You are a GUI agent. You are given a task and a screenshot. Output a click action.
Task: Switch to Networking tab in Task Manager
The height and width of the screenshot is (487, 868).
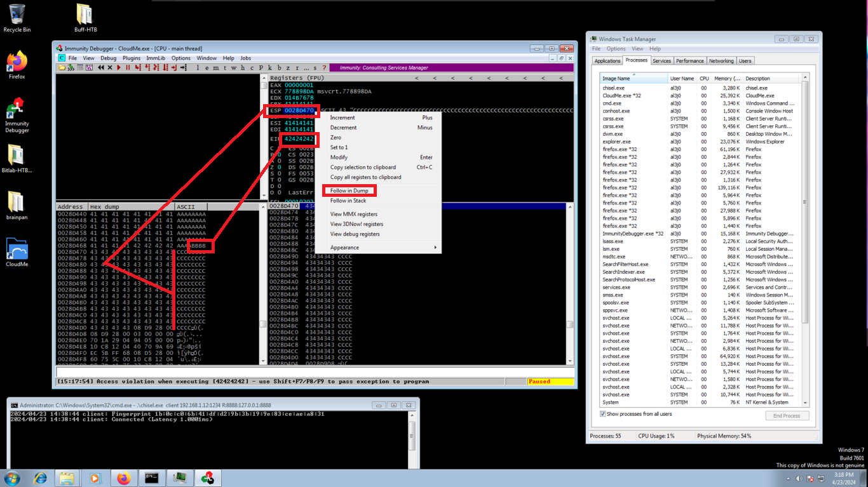click(x=721, y=61)
